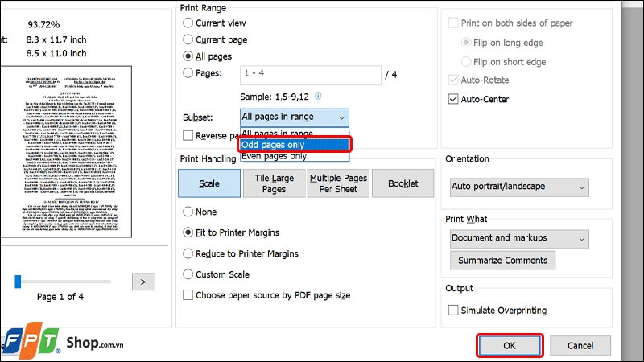Select the None scaling option
The width and height of the screenshot is (644, 362).
188,212
